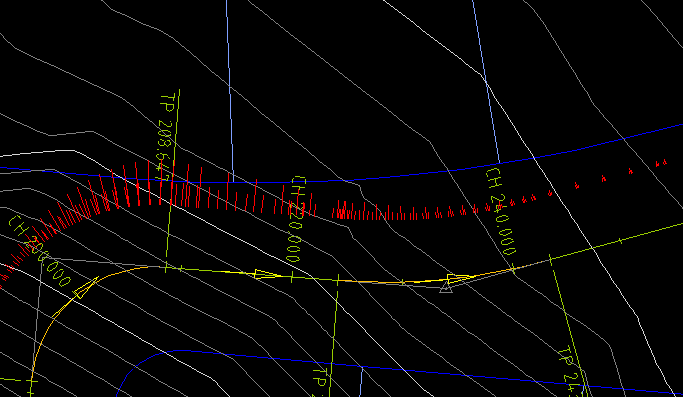The image size is (683, 397).
Task: Select the yellow direction arrow near CH 220.000
Action: (265, 274)
